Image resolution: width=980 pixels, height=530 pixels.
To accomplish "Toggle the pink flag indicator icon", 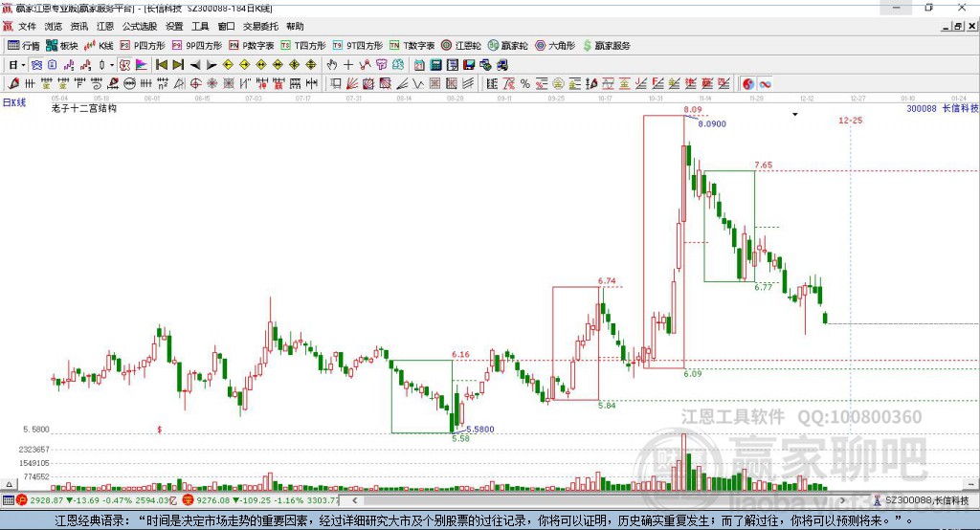I will tap(142, 65).
